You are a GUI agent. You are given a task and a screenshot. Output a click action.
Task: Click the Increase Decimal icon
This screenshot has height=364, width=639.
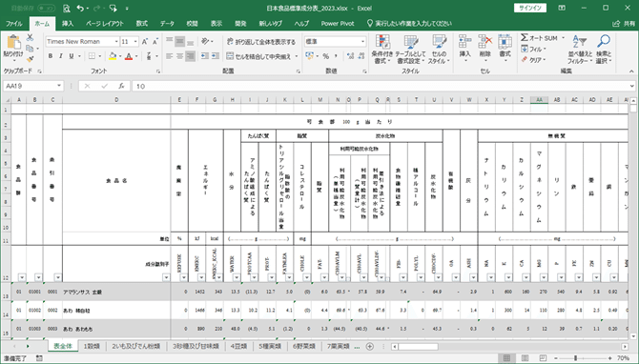click(350, 56)
